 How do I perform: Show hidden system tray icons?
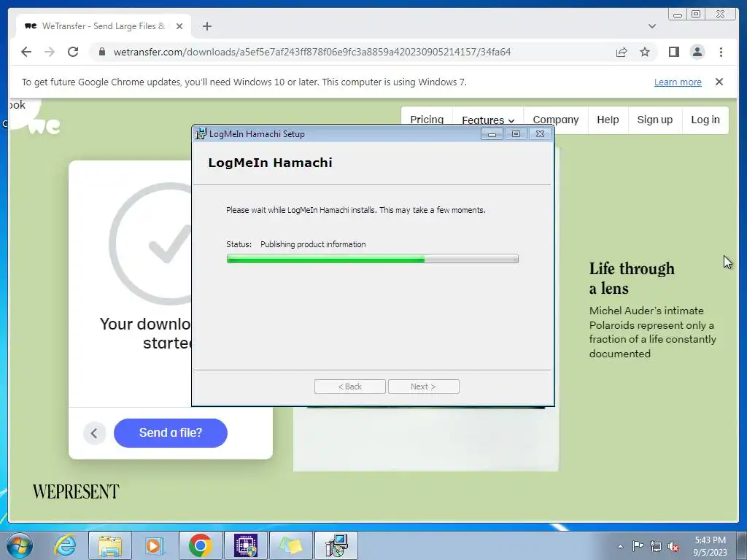coord(620,545)
